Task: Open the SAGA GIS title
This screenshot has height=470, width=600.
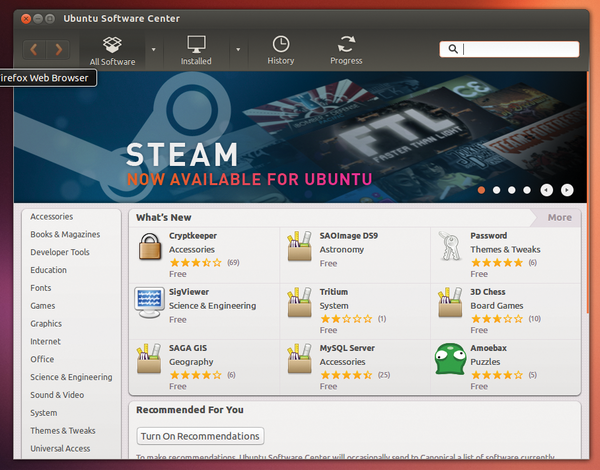Action: [x=188, y=348]
